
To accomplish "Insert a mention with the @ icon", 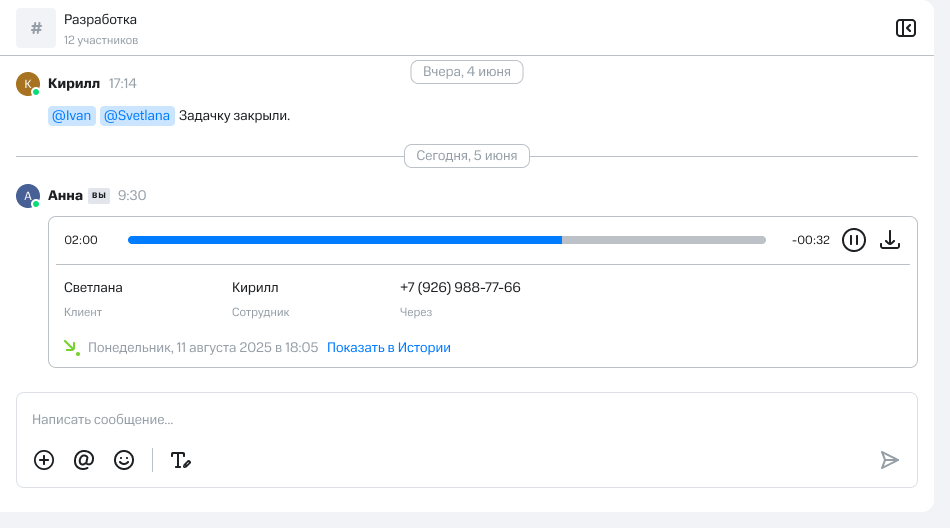I will click(84, 460).
